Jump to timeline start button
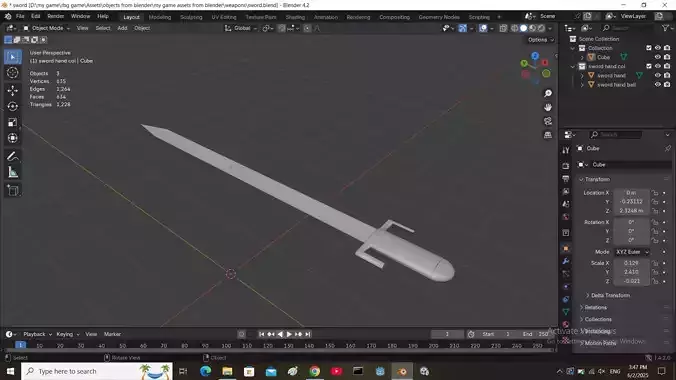Screen dimensions: 676x380 (261, 334)
